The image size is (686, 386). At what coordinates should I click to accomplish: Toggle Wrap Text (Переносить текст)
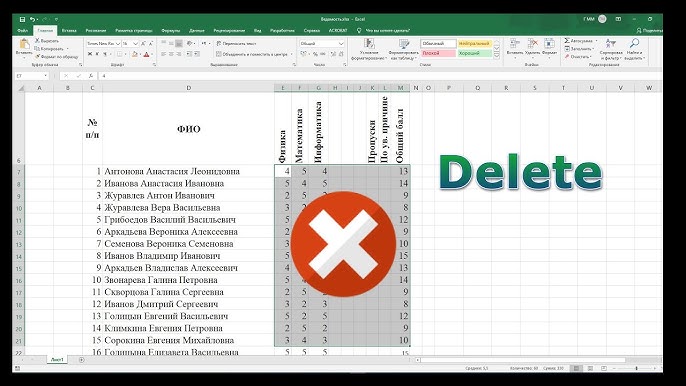(236, 43)
